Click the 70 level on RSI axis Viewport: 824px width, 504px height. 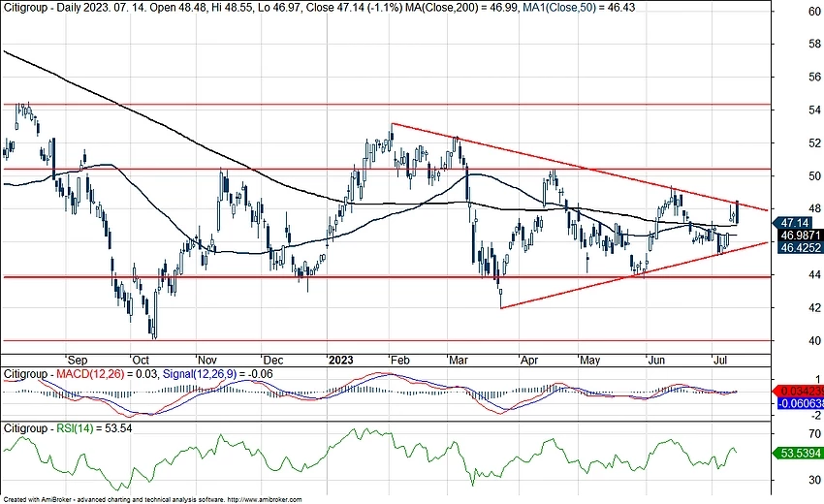pos(814,434)
